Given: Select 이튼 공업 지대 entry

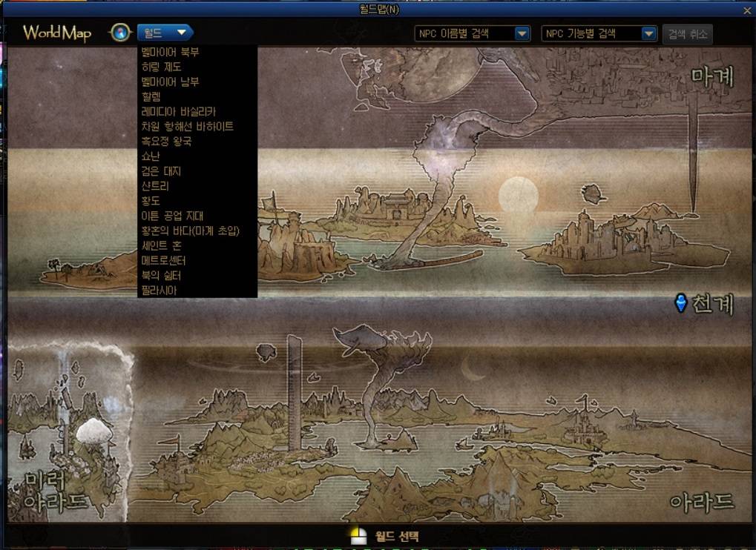Looking at the screenshot, I should coord(173,216).
